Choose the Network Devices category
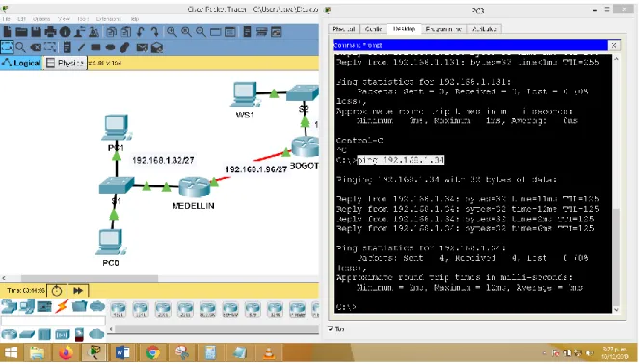Image resolution: width=639 pixels, height=364 pixels. [x=9, y=306]
